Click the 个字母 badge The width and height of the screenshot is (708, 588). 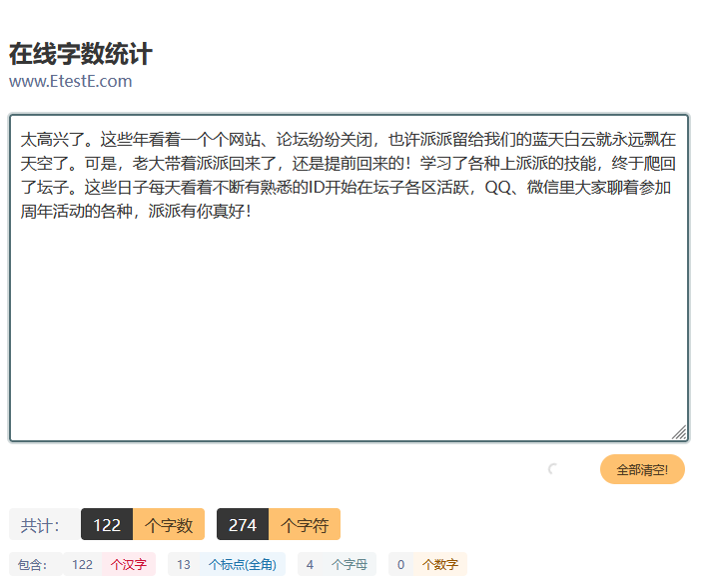click(x=350, y=564)
